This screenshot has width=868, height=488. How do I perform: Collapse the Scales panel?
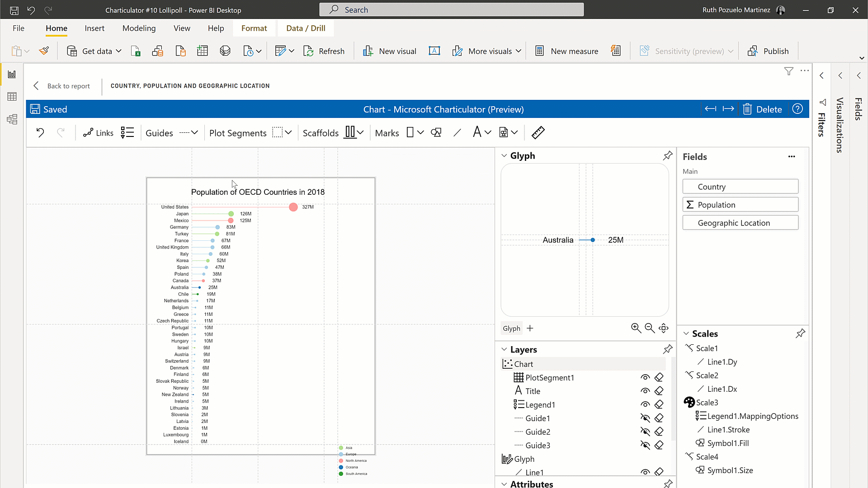[686, 333]
